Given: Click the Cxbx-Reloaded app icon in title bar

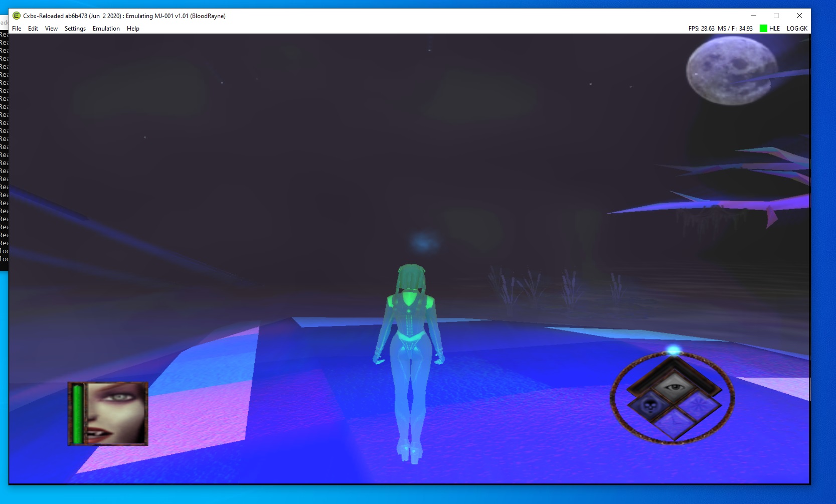Looking at the screenshot, I should click(17, 16).
